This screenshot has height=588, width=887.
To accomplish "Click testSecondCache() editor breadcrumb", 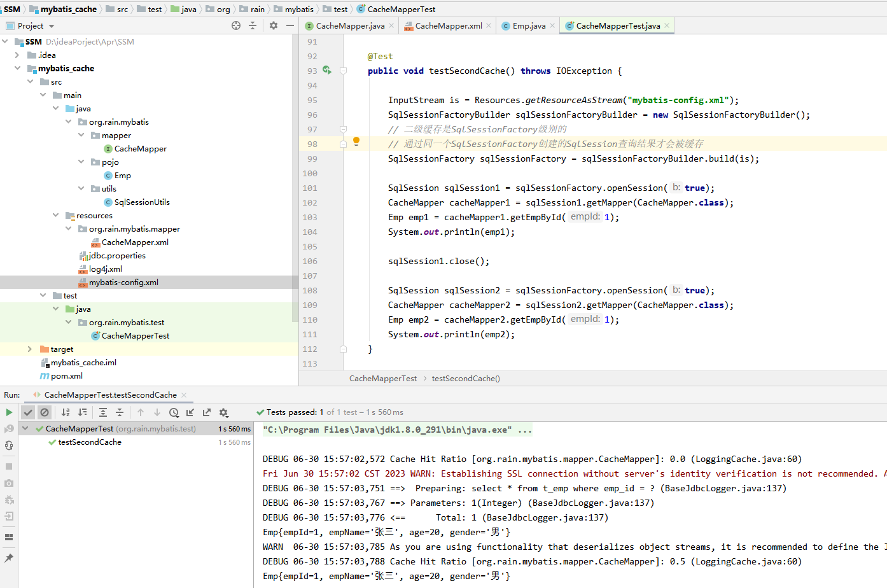I will pos(466,378).
